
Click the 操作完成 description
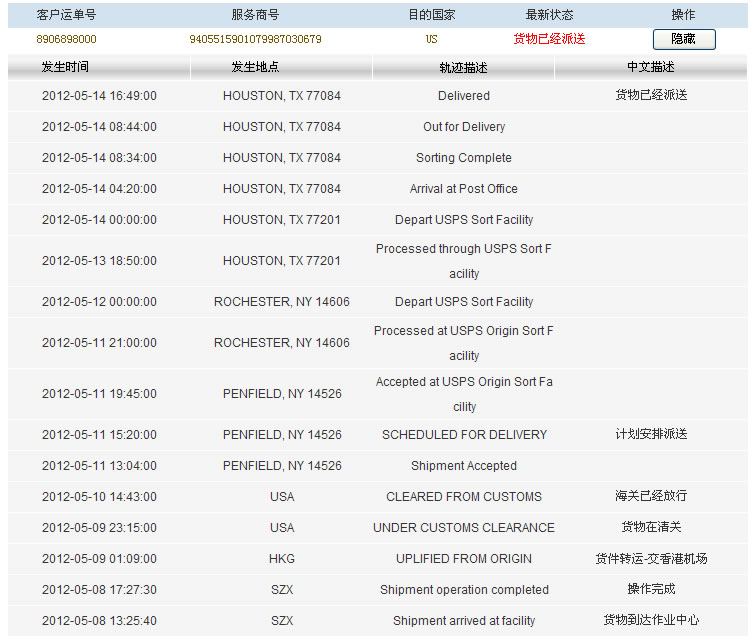(x=651, y=589)
